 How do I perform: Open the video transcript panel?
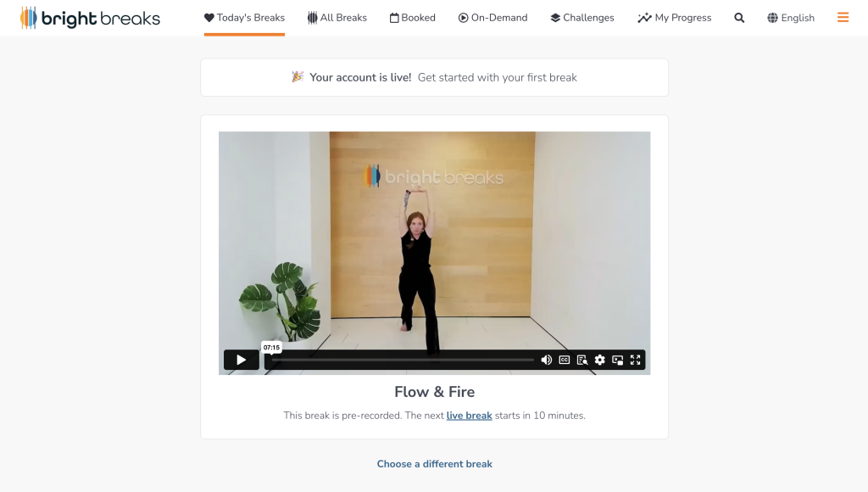pos(582,360)
